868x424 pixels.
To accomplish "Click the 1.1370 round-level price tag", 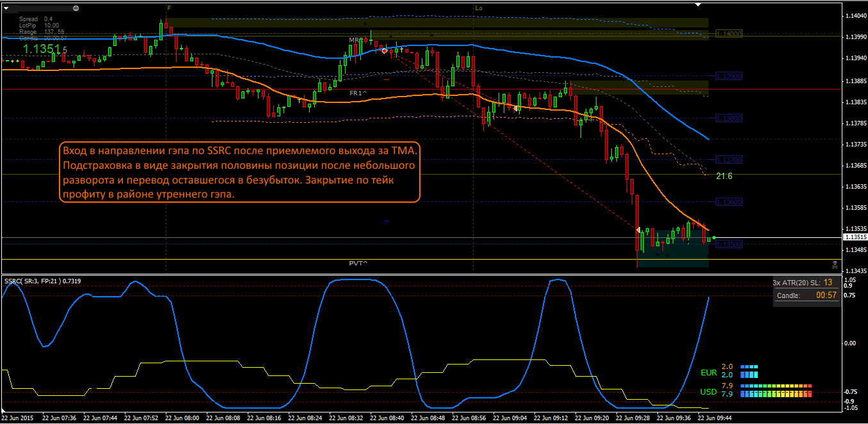I will [x=729, y=159].
